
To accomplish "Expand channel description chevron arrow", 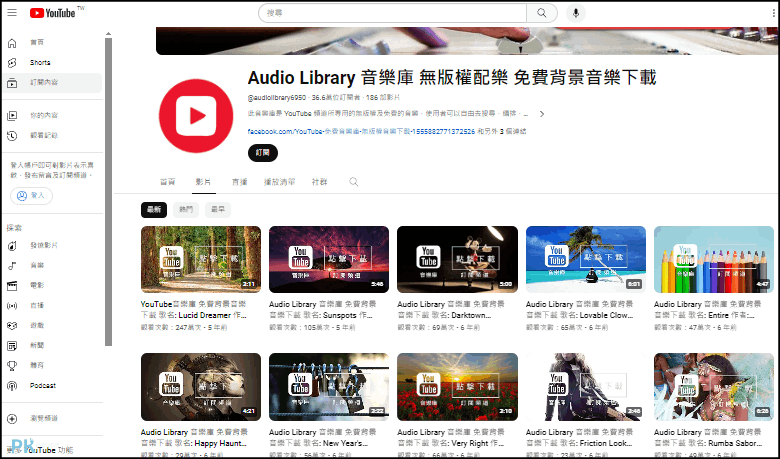I will click(x=542, y=114).
